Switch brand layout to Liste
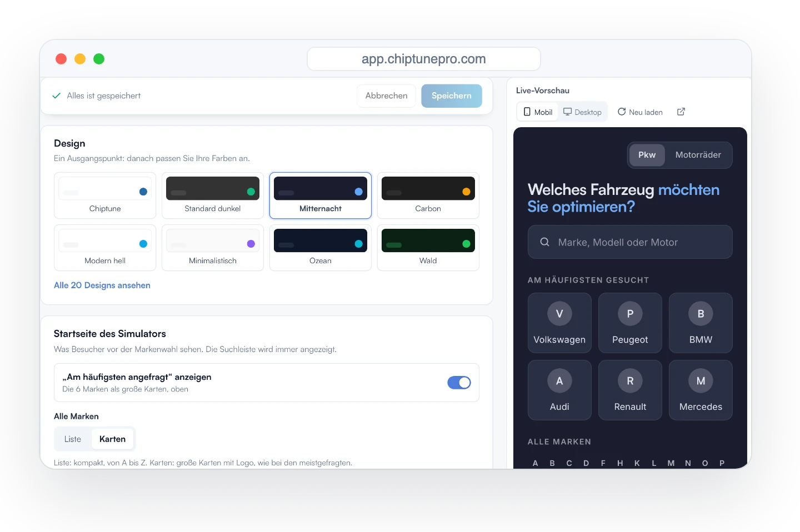The height and width of the screenshot is (532, 800). (x=73, y=439)
